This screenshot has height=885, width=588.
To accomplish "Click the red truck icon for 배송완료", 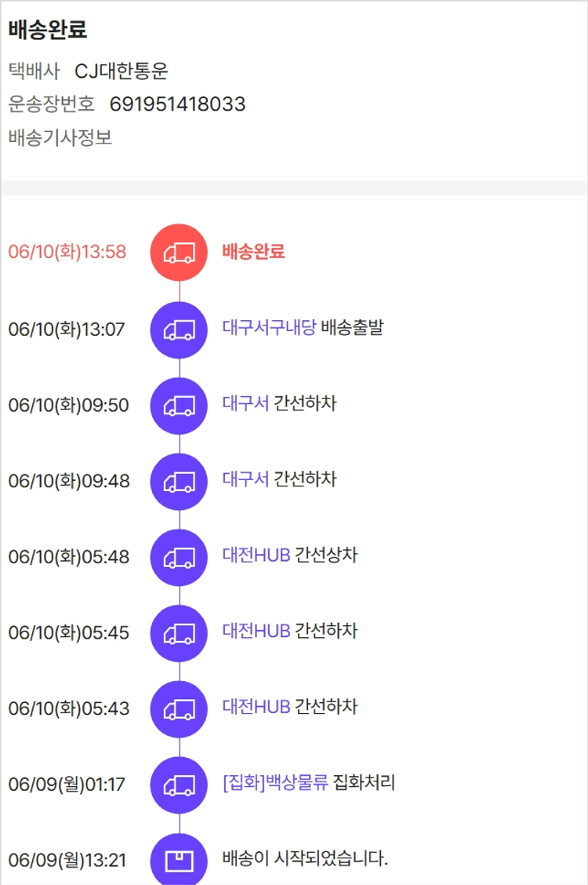I will coord(179,252).
